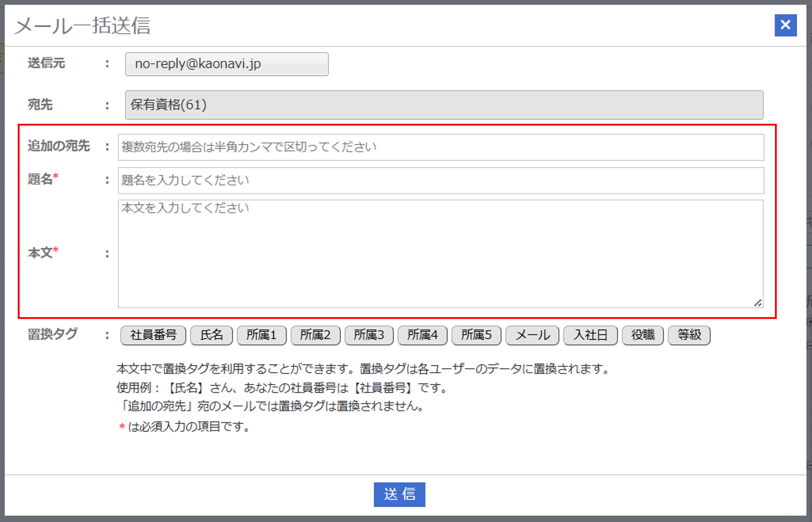Insert the 所属4 replacement tag
812x522 pixels.
click(x=422, y=335)
